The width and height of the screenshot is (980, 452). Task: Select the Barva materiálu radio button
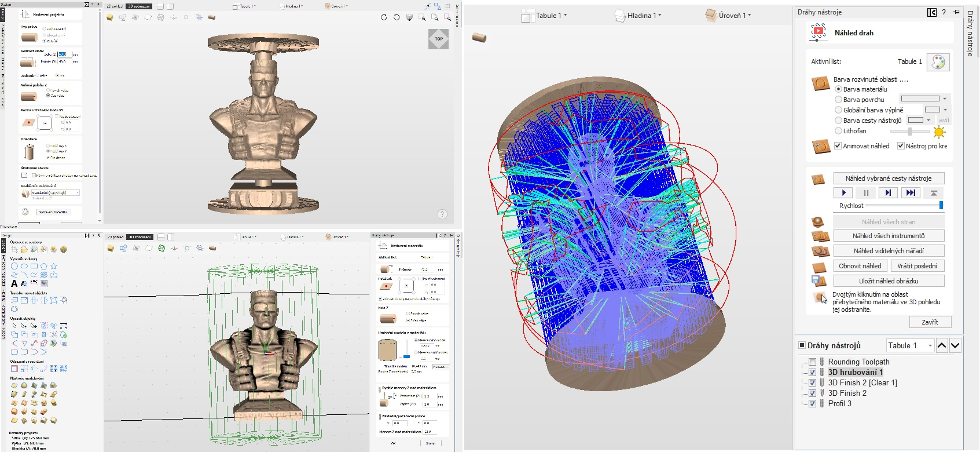838,89
